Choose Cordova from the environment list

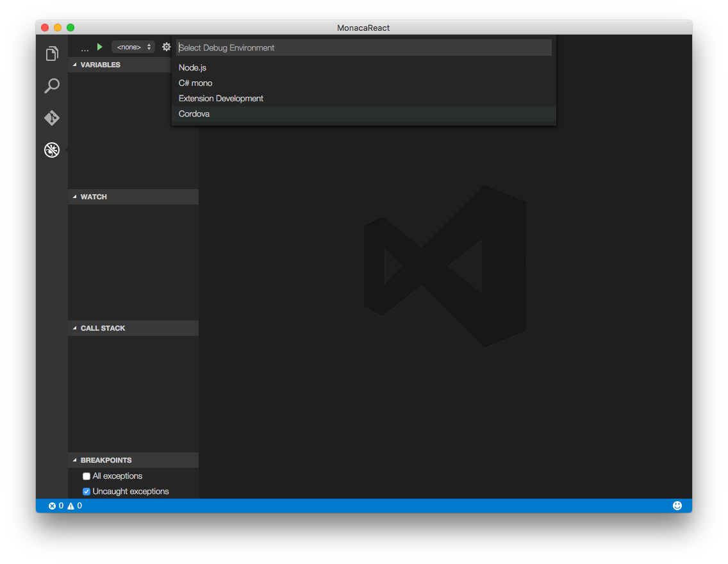[194, 114]
